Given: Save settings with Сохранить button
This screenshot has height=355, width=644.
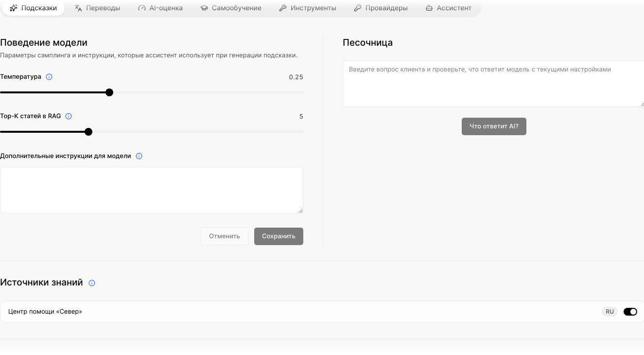Looking at the screenshot, I should [278, 236].
